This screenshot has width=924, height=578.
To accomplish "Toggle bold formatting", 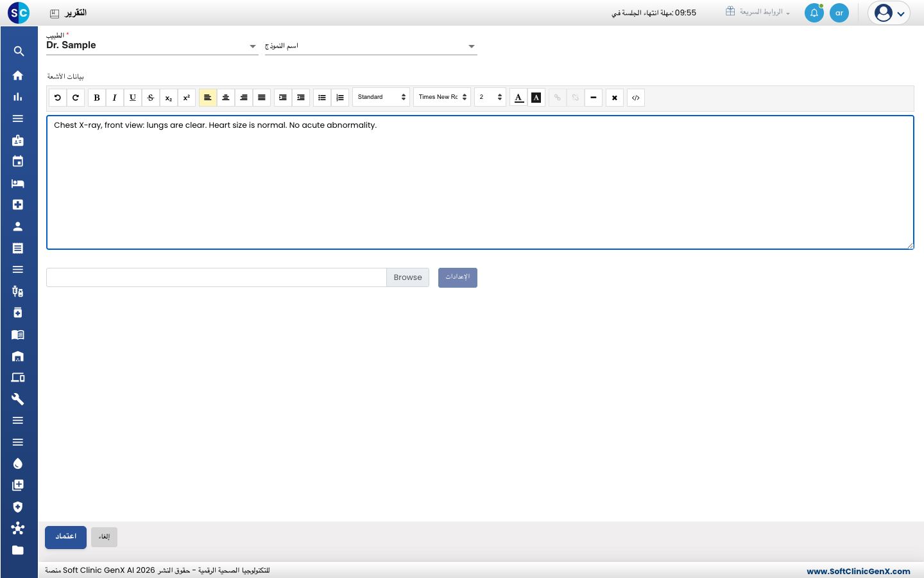I will point(97,98).
